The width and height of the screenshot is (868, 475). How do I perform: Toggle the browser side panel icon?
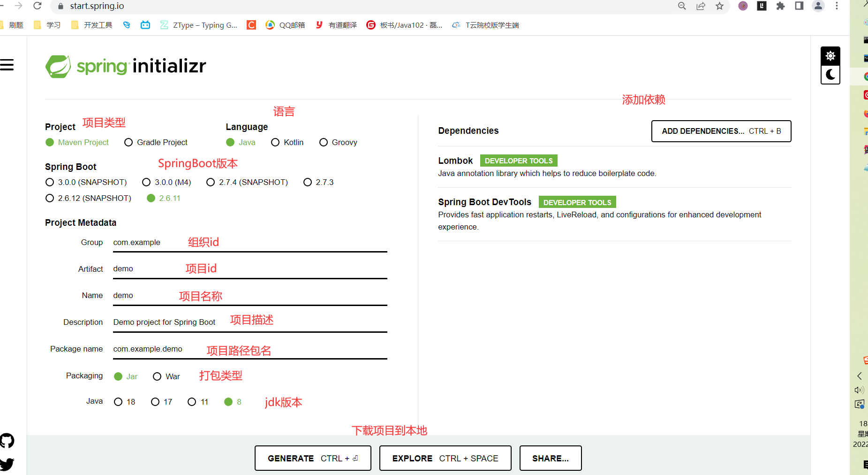799,6
